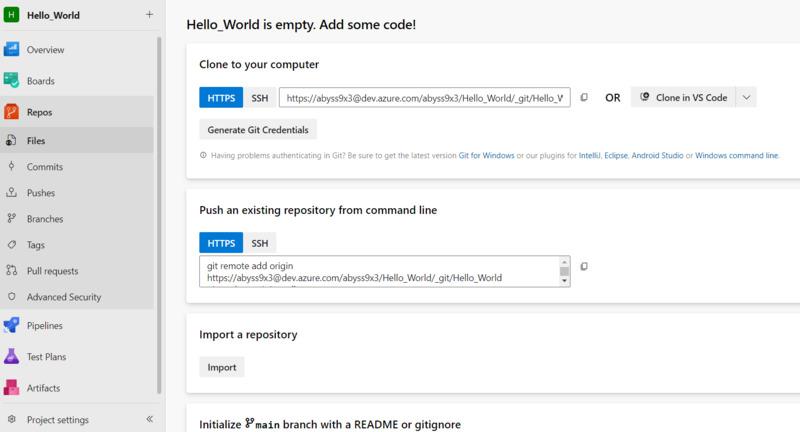
Task: Click the plus icon next to Hello_World
Action: (x=149, y=15)
